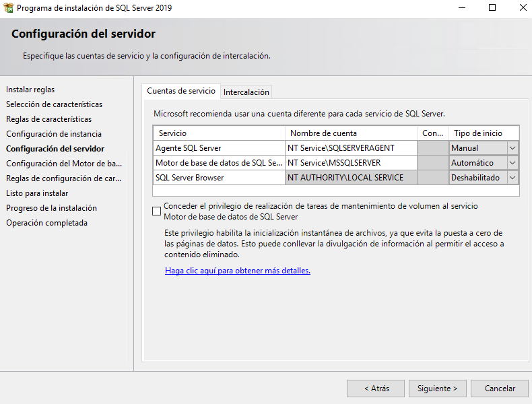Click the Siguiente button

click(x=437, y=389)
